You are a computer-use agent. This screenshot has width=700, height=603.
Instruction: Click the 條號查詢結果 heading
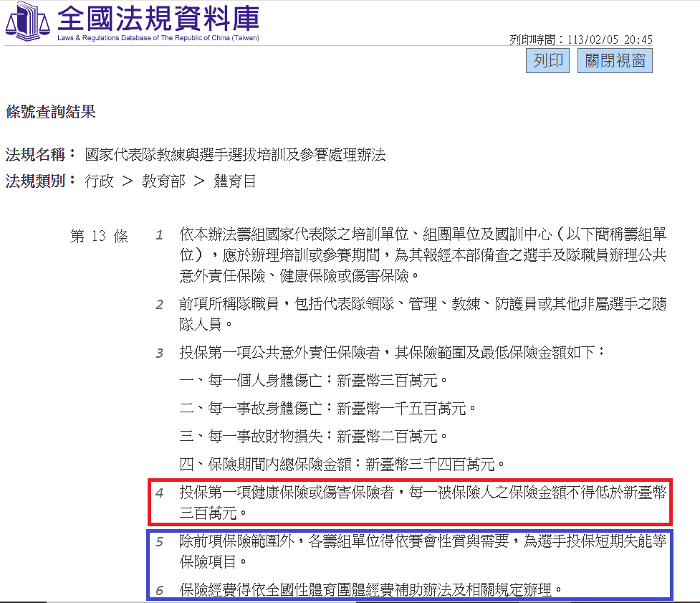(x=50, y=112)
